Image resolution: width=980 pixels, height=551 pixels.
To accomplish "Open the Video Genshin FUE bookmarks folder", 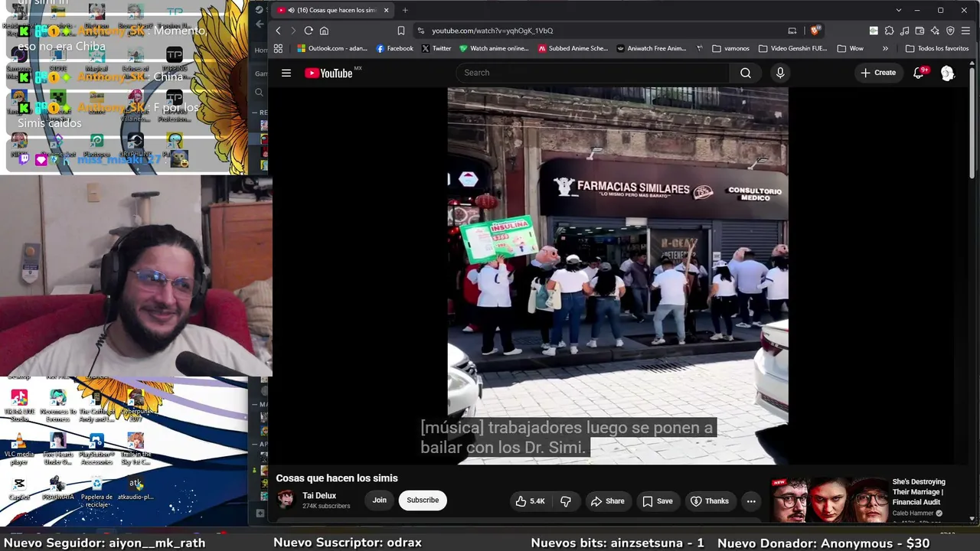I will 792,48.
